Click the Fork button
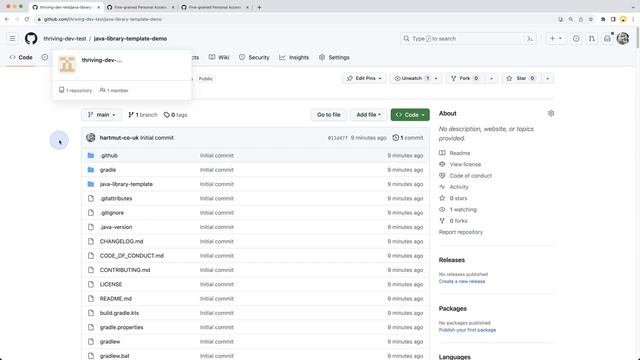Viewport: 640px width, 360px height. coord(464,78)
